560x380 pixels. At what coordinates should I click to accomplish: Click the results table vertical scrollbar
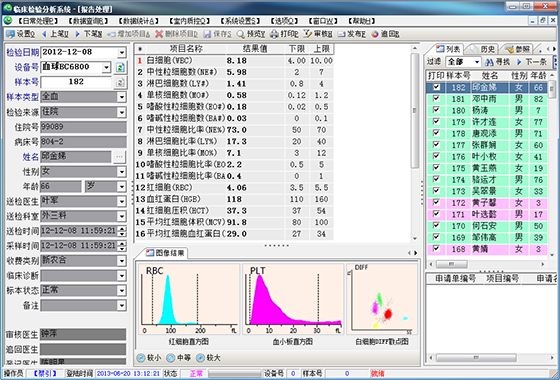point(415,143)
